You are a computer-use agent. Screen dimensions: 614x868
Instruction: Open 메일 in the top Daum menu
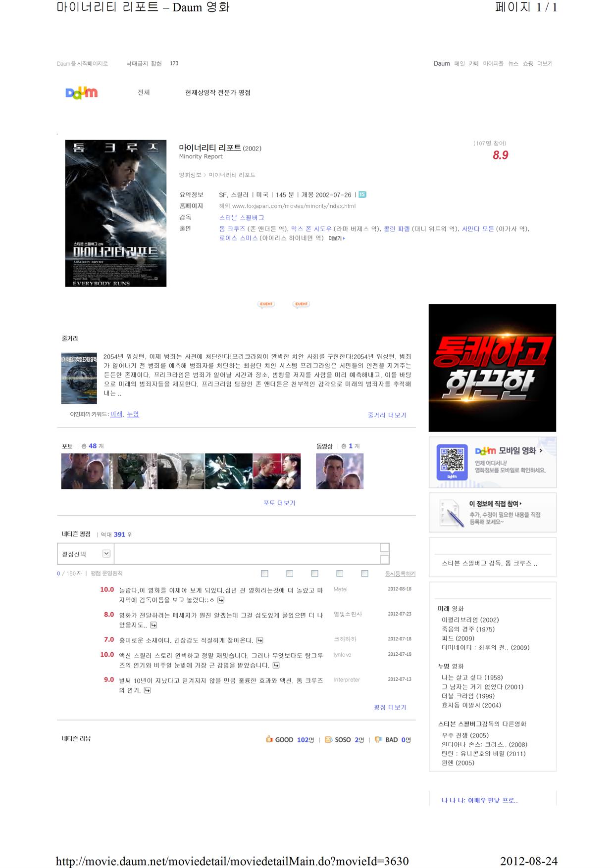point(460,64)
